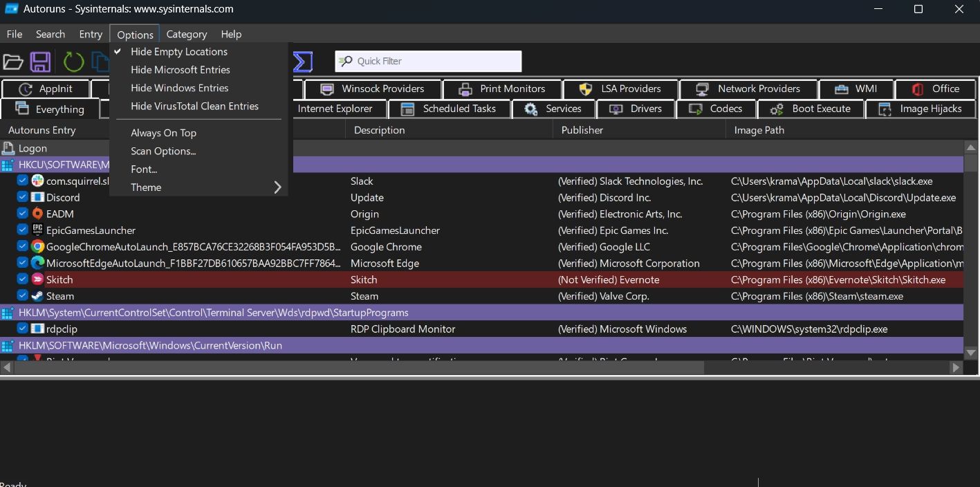Switch to the WMI tab
The width and height of the screenshot is (980, 487).
click(x=856, y=89)
